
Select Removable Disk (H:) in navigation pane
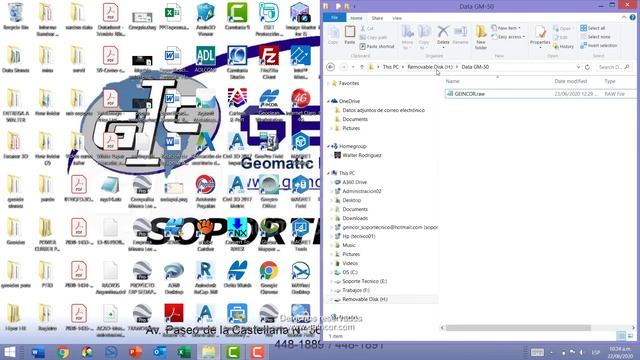(364, 300)
